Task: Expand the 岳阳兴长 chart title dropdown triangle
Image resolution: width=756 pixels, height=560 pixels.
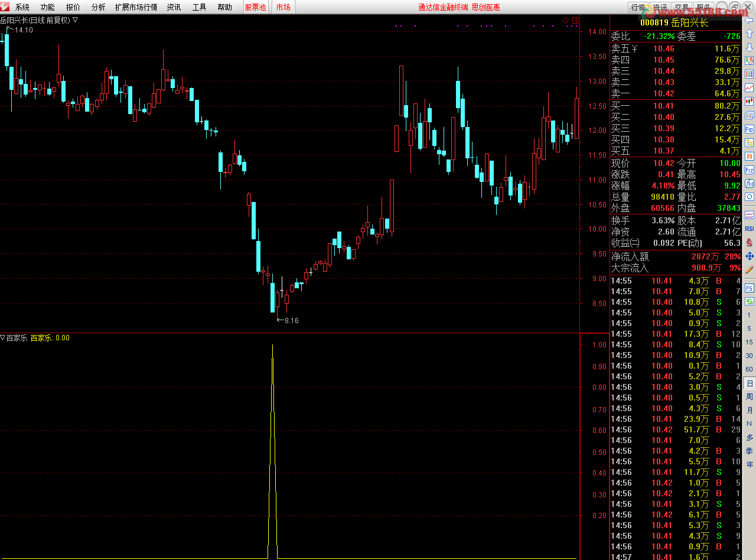Action: [75, 20]
